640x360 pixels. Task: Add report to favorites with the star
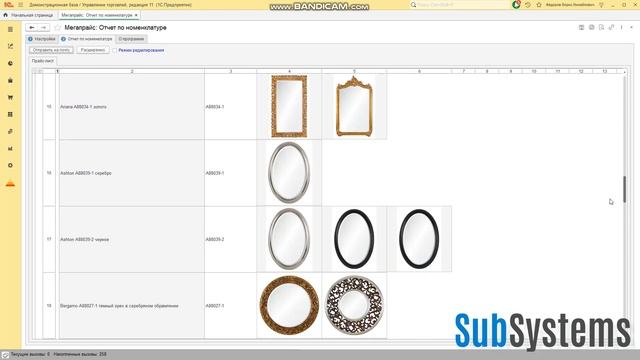click(58, 27)
